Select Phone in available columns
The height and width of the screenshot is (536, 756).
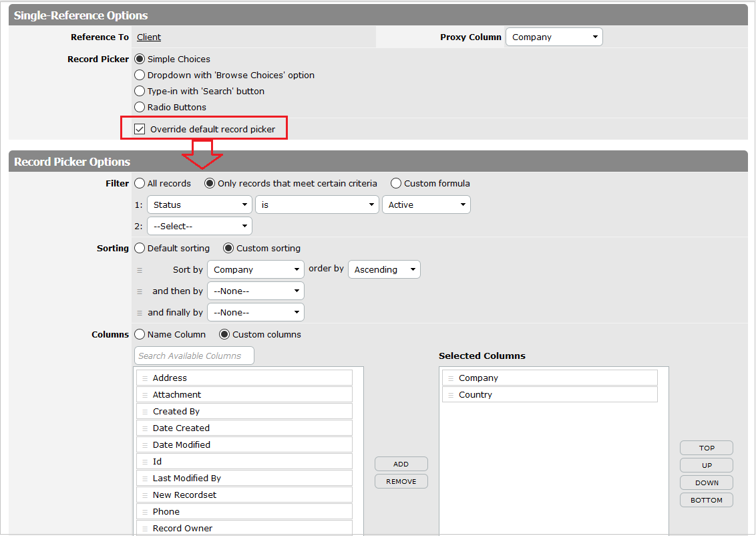coord(244,511)
